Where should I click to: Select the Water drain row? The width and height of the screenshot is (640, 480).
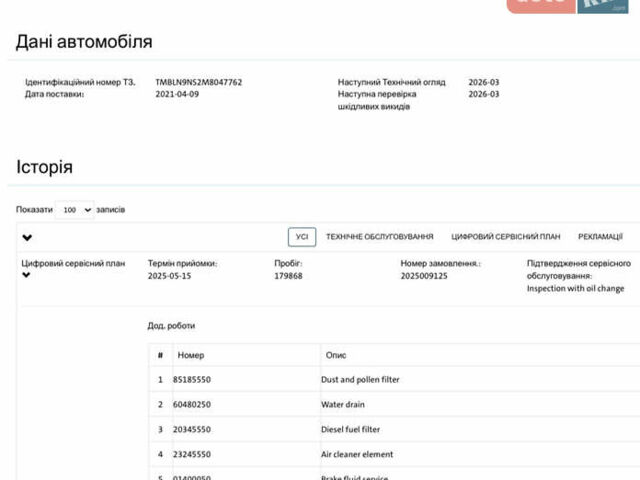coord(342,405)
